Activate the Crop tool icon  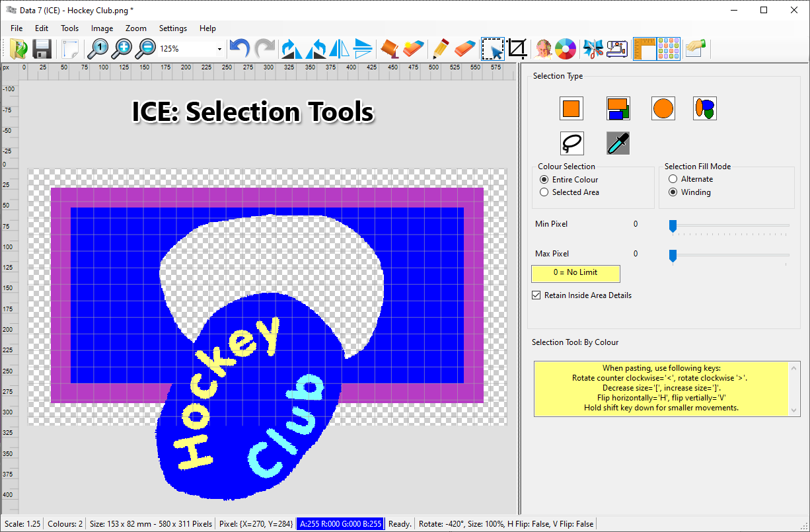pyautogui.click(x=517, y=49)
